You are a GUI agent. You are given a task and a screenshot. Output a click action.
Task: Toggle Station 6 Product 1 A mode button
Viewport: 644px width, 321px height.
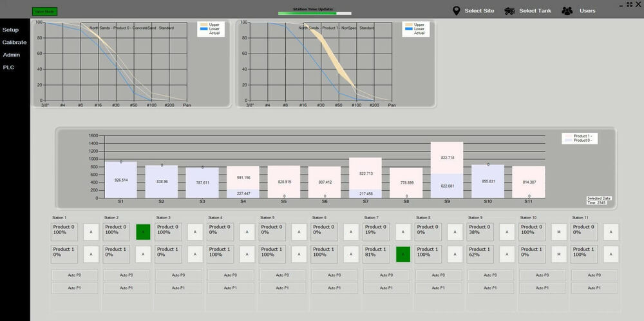pyautogui.click(x=351, y=255)
